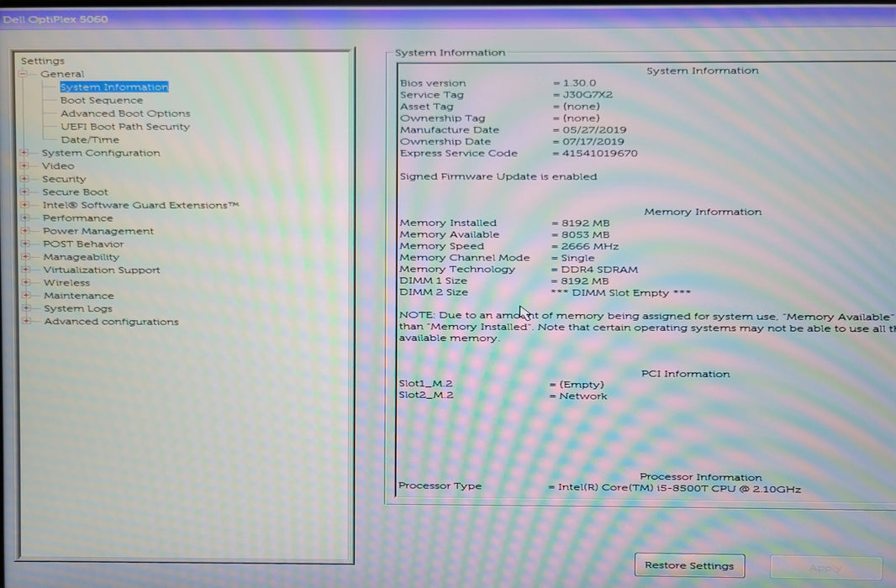This screenshot has height=588, width=896.
Task: Expand the Secure Boot node
Action: [24, 192]
